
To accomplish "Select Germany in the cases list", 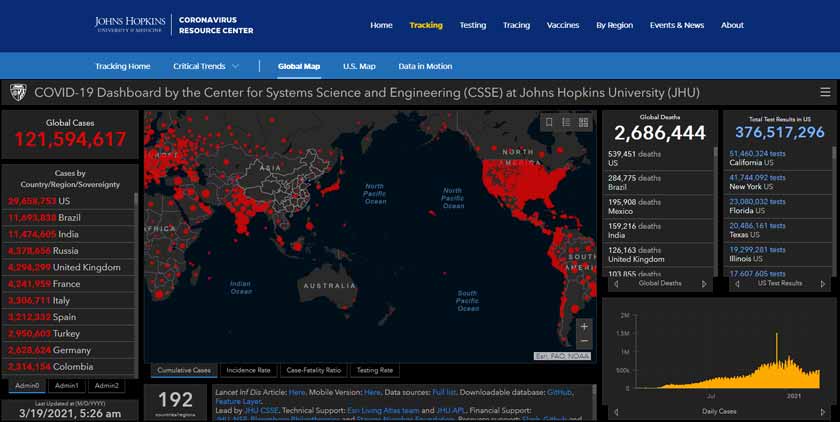I will click(69, 350).
